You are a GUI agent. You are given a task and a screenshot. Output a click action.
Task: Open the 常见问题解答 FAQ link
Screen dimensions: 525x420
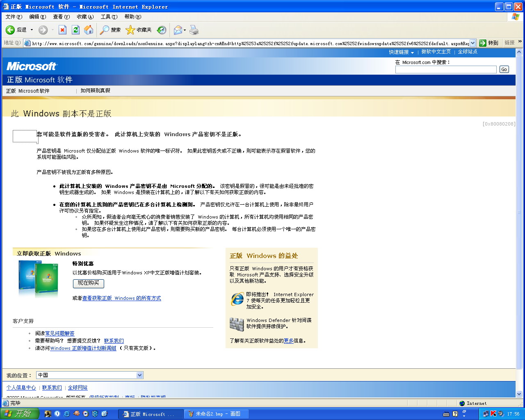click(x=60, y=333)
